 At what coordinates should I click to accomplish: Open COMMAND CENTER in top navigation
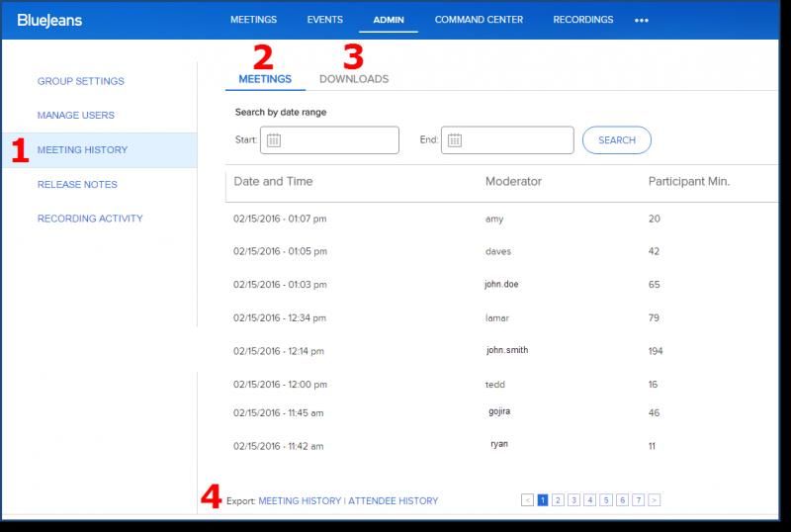pos(479,20)
